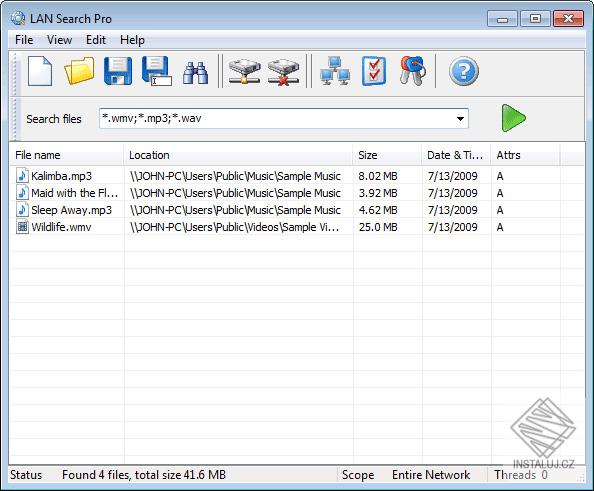This screenshot has height=491, width=594.
Task: Click the Save As floppy icon
Action: click(156, 71)
